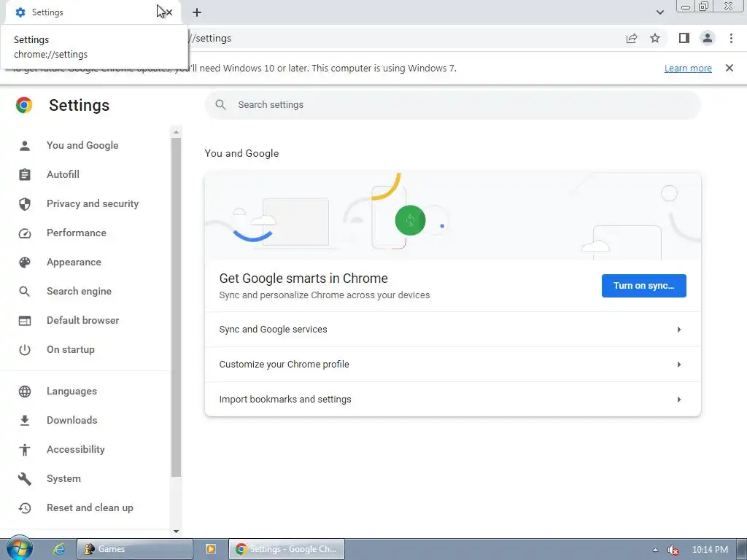
Task: Click the Languages globe icon
Action: tap(25, 392)
